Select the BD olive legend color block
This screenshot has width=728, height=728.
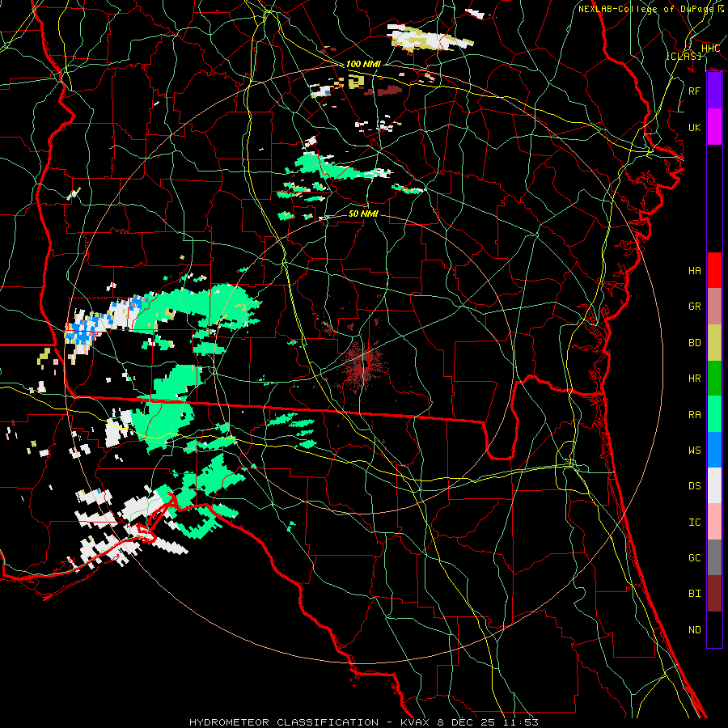[714, 342]
